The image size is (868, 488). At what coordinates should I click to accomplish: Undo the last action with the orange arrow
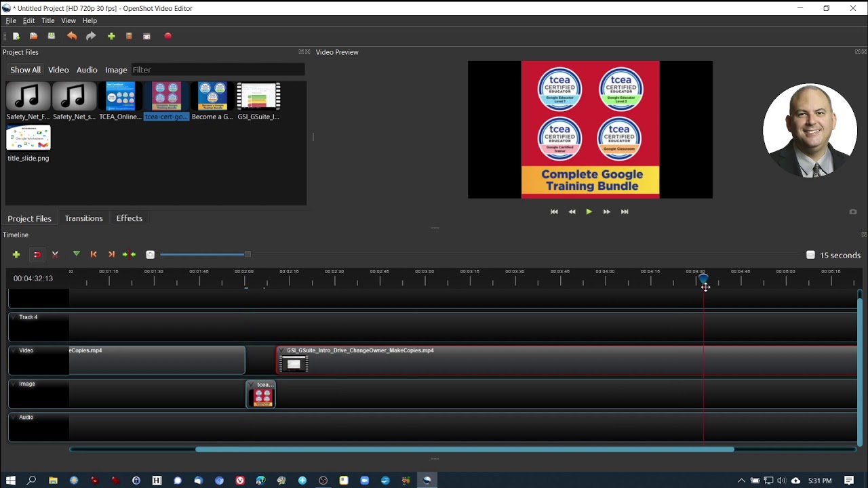[72, 36]
